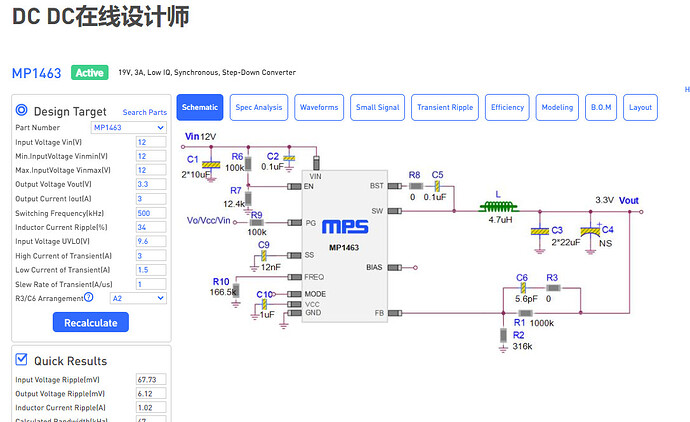Edit the Min.InputVoltage Vinmin field
The width and height of the screenshot is (690, 422).
click(x=151, y=156)
